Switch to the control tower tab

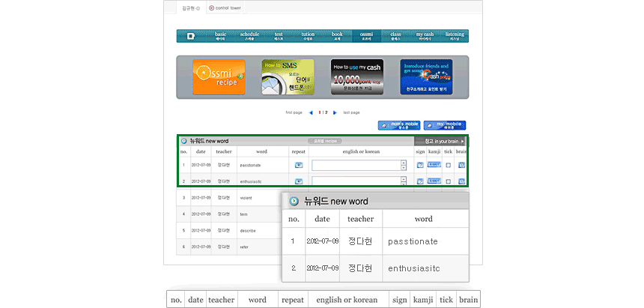(225, 7)
